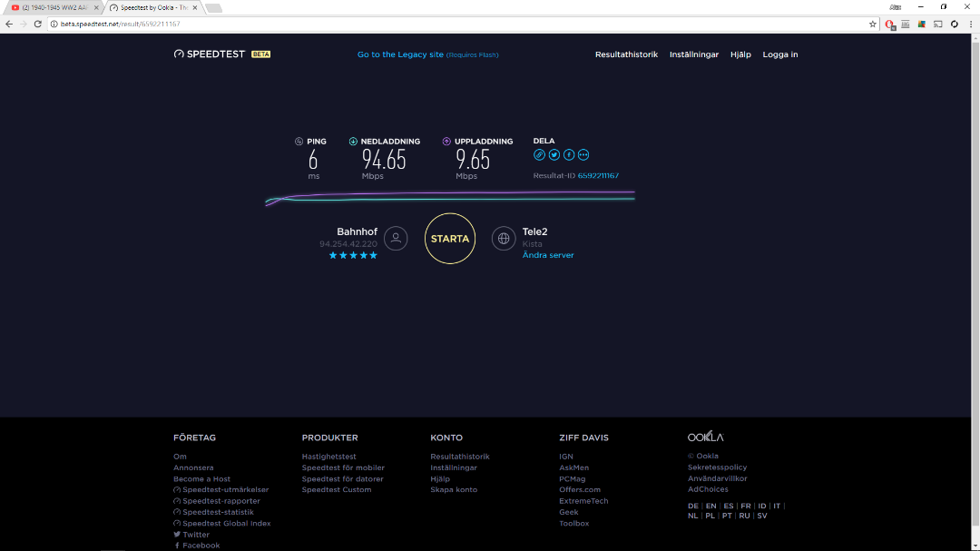
Task: Open PCMag link under Ziff Davis
Action: click(573, 479)
